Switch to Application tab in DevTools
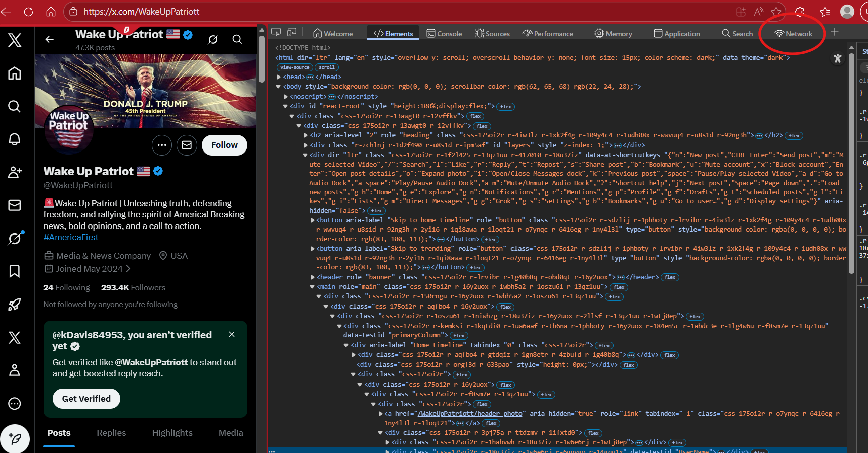 coord(677,33)
